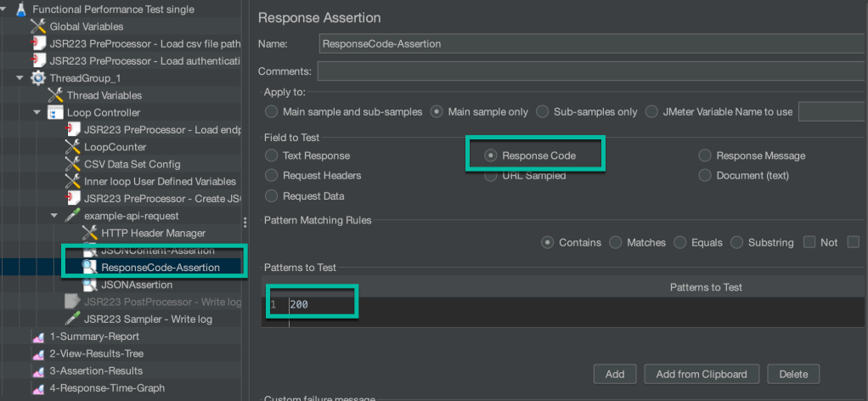The image size is (868, 401).
Task: Click the Comments text field
Action: pos(590,71)
